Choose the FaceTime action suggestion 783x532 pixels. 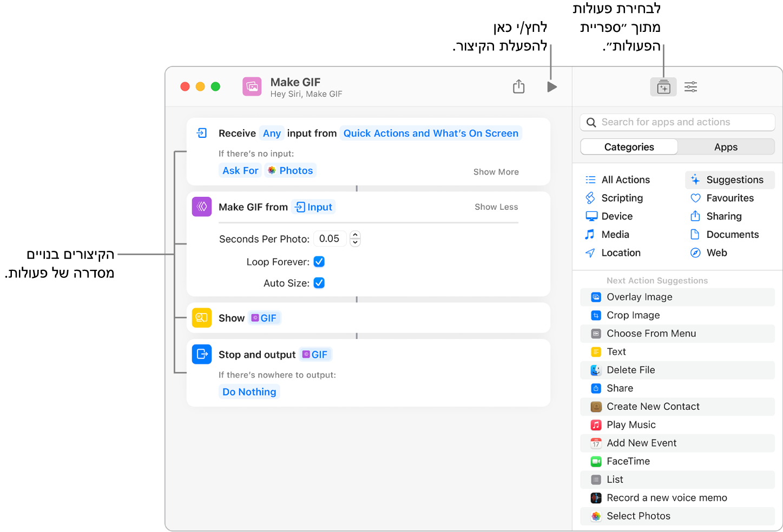628,461
